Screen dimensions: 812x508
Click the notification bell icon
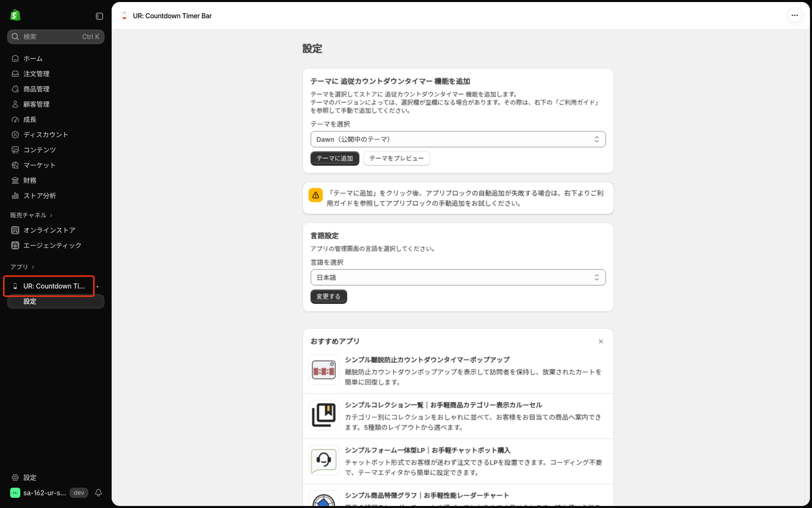(x=98, y=493)
